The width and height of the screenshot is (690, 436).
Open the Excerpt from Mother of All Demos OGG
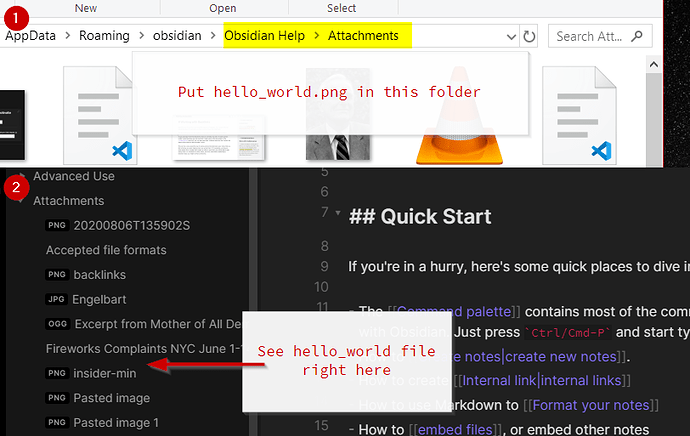[x=158, y=324]
